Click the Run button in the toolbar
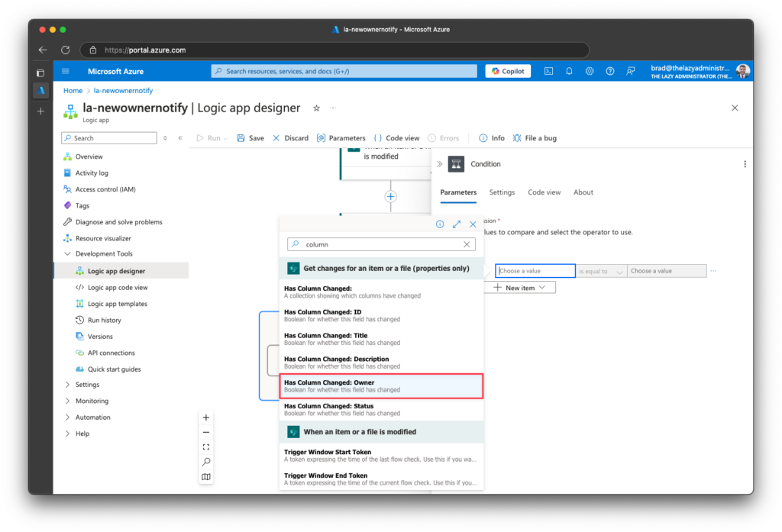This screenshot has width=782, height=532. click(x=208, y=138)
